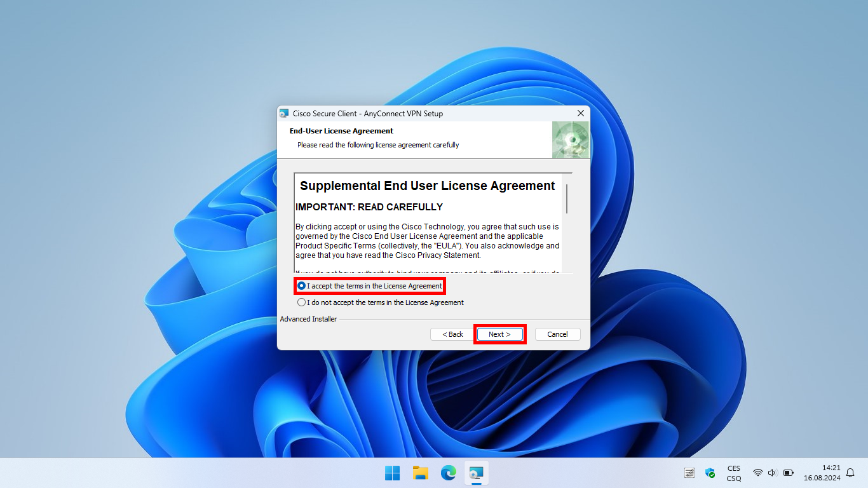Click the battery status tray icon
Viewport: 868px width, 488px height.
(789, 473)
